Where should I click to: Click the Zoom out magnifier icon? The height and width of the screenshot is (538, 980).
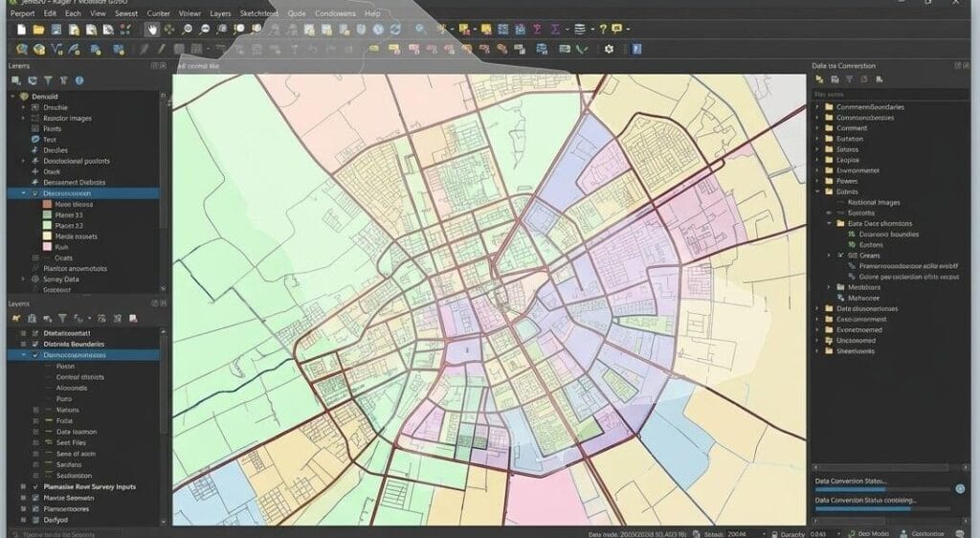[x=205, y=30]
